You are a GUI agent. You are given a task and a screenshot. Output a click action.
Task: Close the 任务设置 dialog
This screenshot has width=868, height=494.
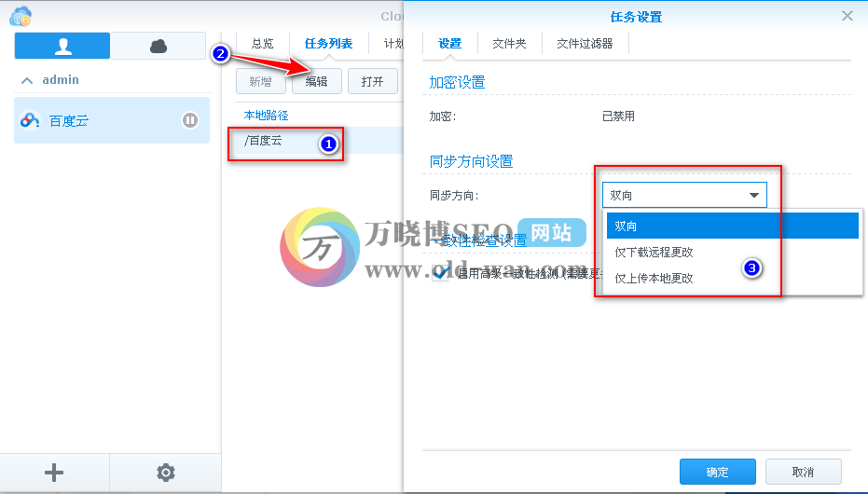pyautogui.click(x=847, y=16)
